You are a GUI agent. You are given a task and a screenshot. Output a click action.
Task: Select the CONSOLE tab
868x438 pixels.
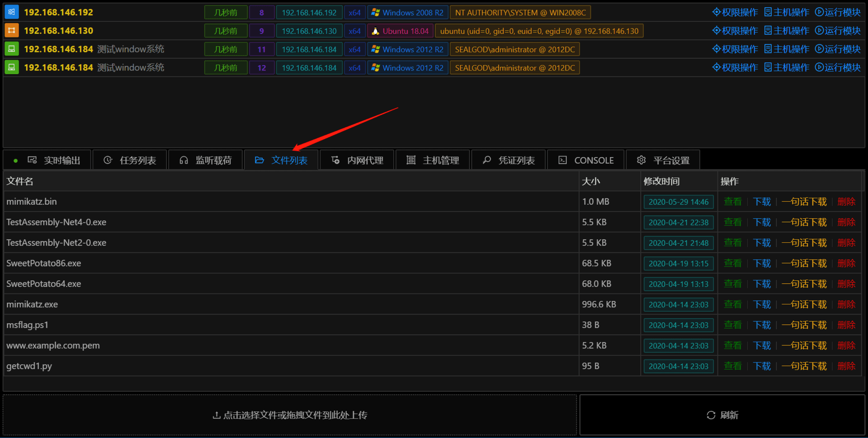point(586,160)
